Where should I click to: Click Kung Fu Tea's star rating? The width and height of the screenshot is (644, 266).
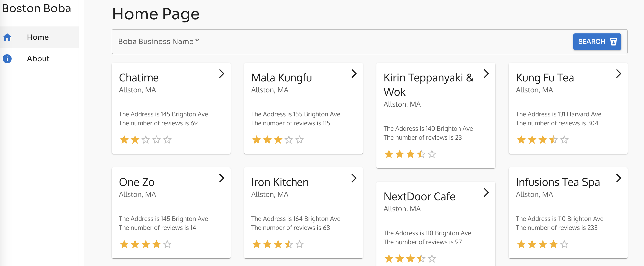543,140
